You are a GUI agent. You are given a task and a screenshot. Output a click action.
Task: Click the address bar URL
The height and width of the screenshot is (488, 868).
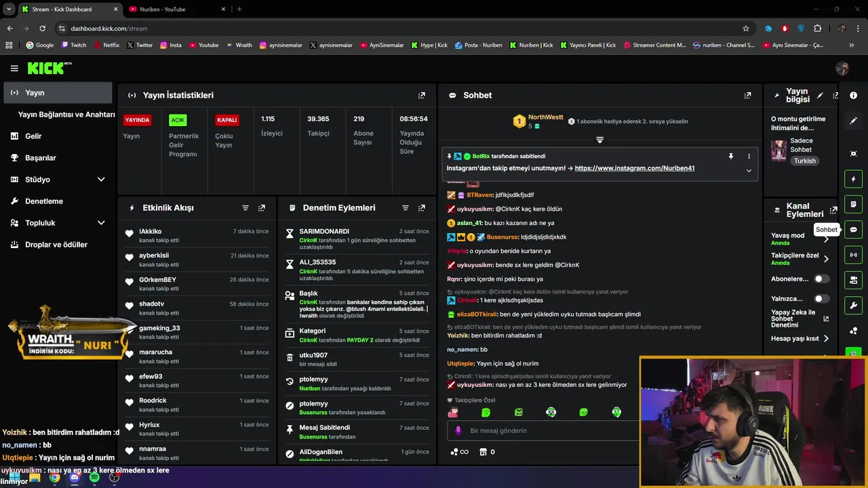[x=109, y=28]
